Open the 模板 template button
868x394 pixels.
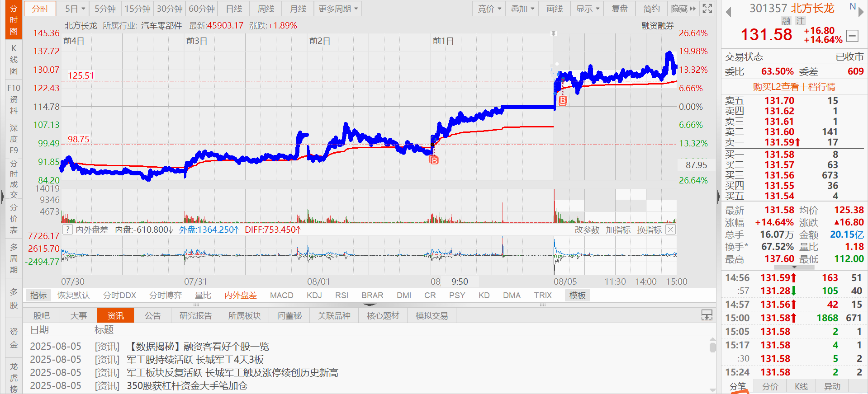[x=578, y=295]
